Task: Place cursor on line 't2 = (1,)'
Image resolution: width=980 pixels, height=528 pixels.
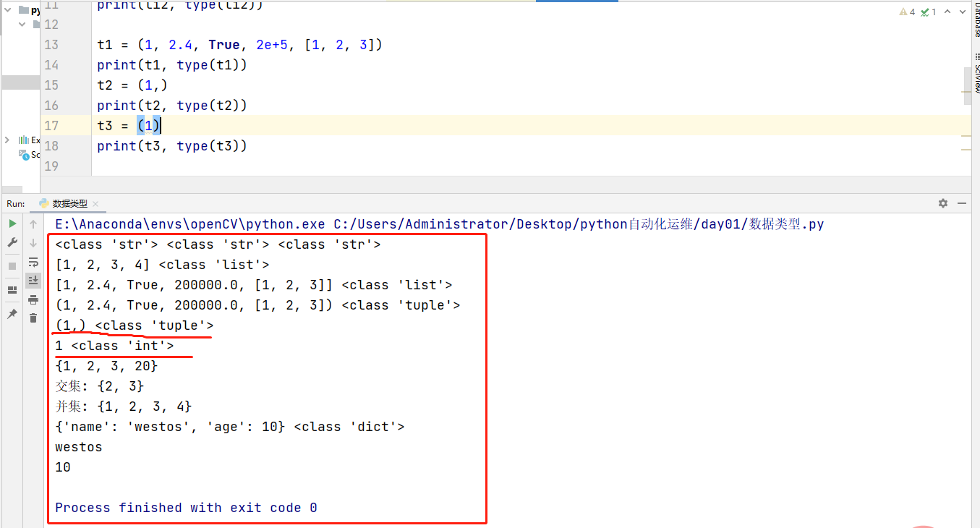Action: coord(132,85)
